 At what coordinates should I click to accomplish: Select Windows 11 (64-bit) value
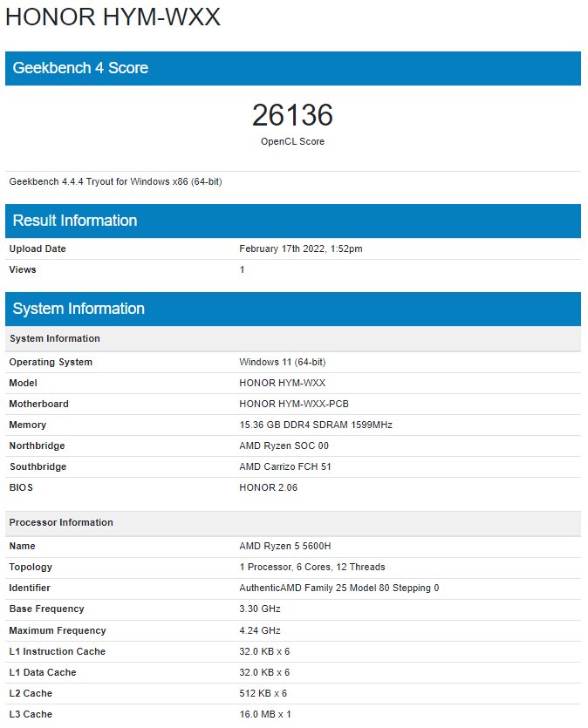(x=283, y=362)
